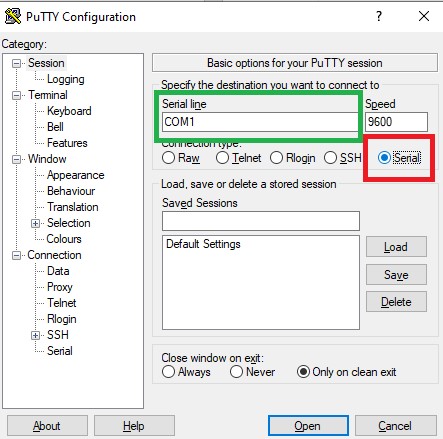Collapse the Connection category node

(x=16, y=256)
